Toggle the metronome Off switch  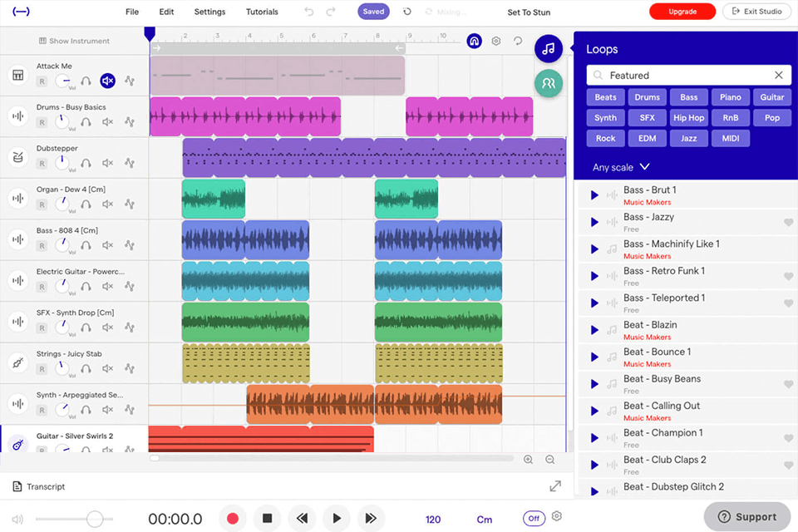point(534,519)
